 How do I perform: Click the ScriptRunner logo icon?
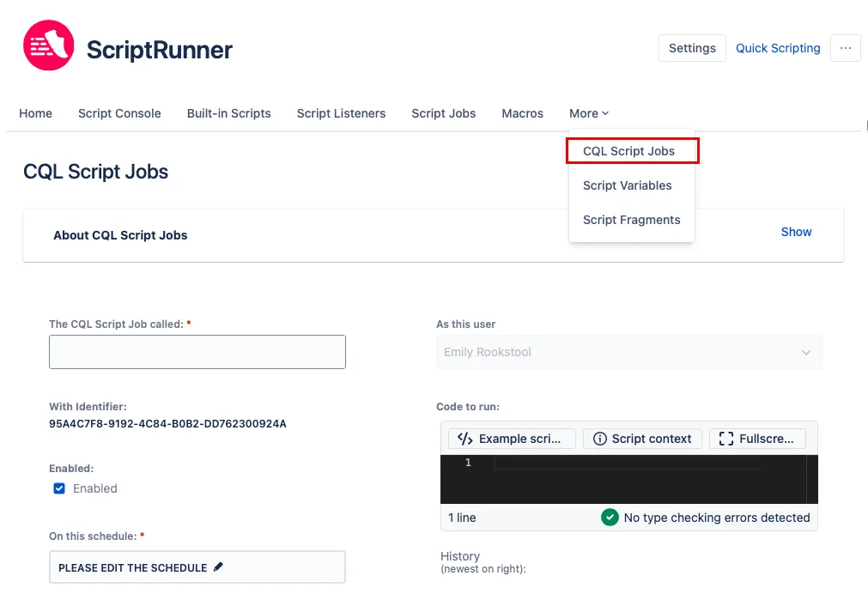[49, 45]
